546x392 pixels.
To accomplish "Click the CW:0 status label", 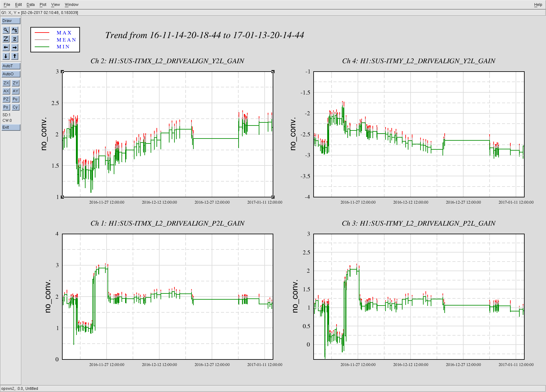I will click(7, 121).
